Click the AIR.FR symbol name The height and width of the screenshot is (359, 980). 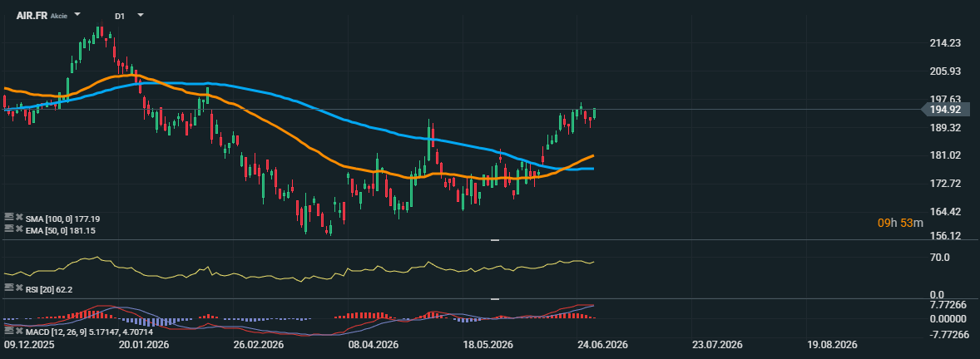32,14
